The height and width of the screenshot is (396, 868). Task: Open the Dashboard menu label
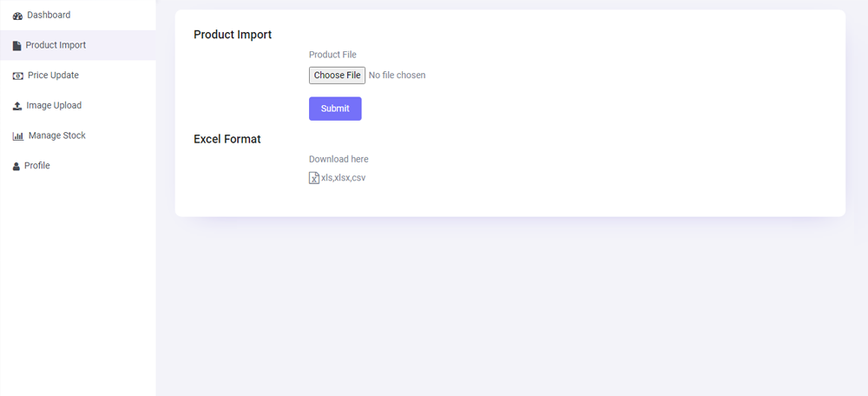(49, 15)
